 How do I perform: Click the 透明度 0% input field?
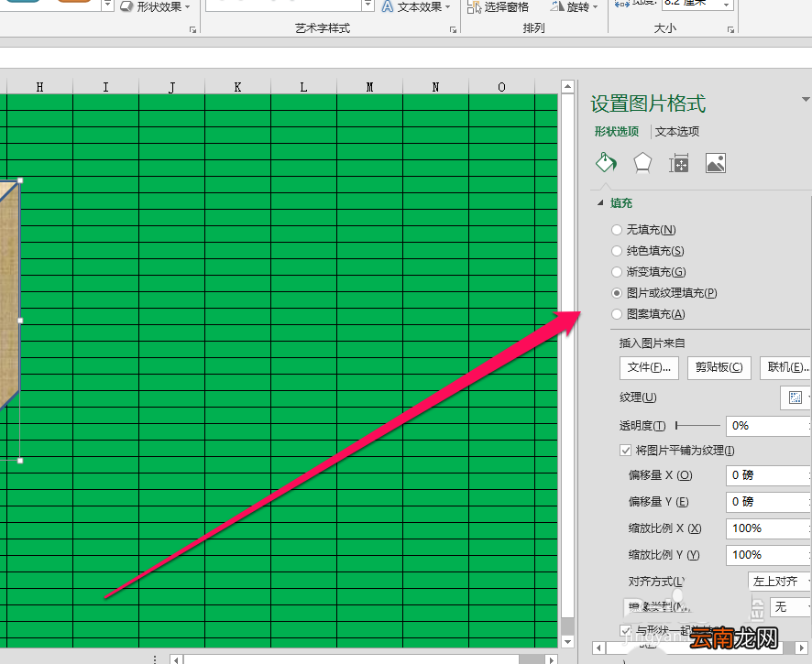(x=767, y=426)
